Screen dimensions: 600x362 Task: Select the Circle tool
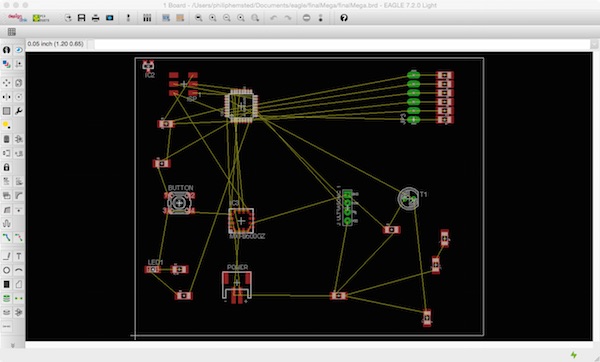[x=7, y=270]
